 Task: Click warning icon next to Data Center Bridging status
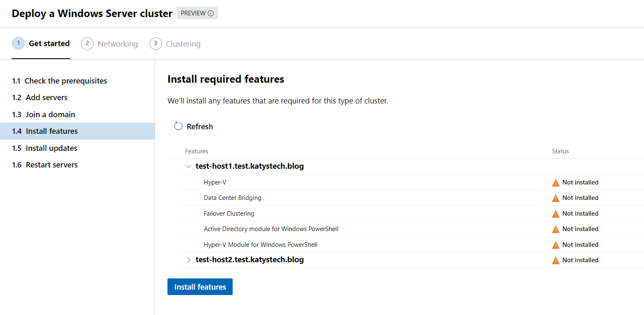556,198
